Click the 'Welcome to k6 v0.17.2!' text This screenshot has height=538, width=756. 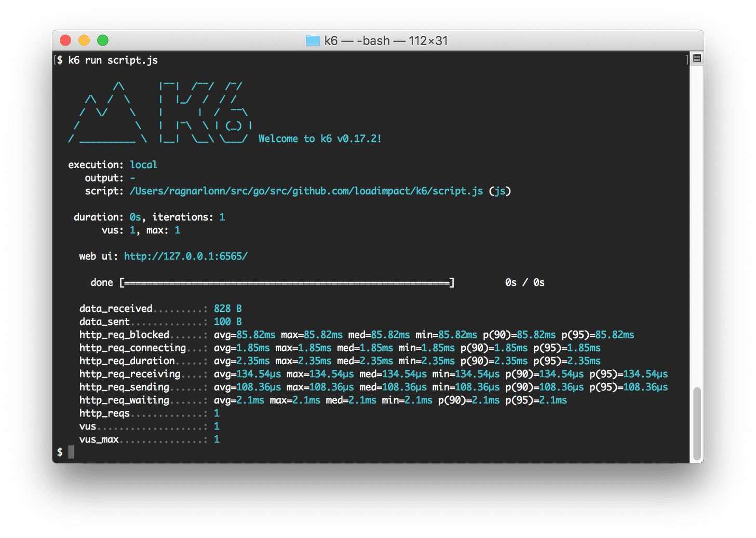(x=320, y=139)
